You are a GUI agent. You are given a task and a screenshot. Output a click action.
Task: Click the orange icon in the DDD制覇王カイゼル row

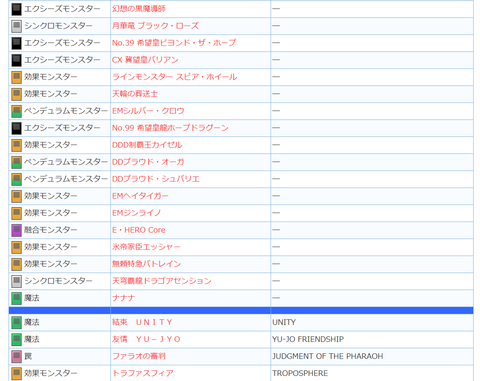coord(16,145)
